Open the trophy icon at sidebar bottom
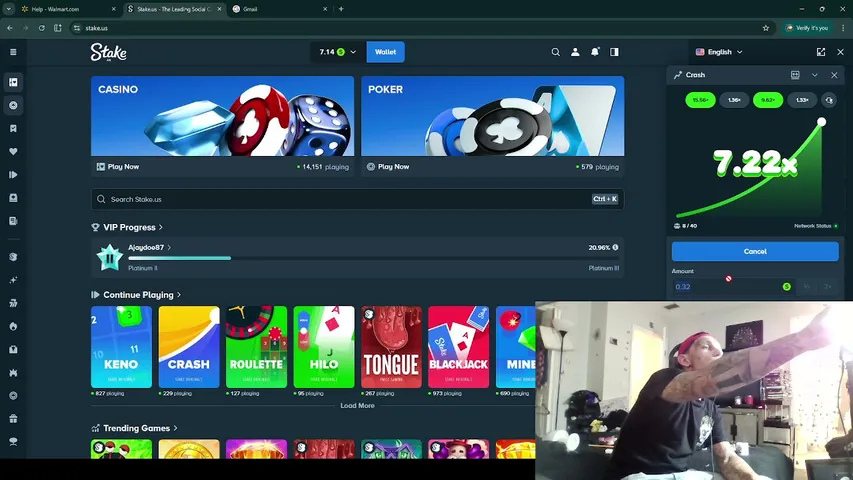 point(13,441)
